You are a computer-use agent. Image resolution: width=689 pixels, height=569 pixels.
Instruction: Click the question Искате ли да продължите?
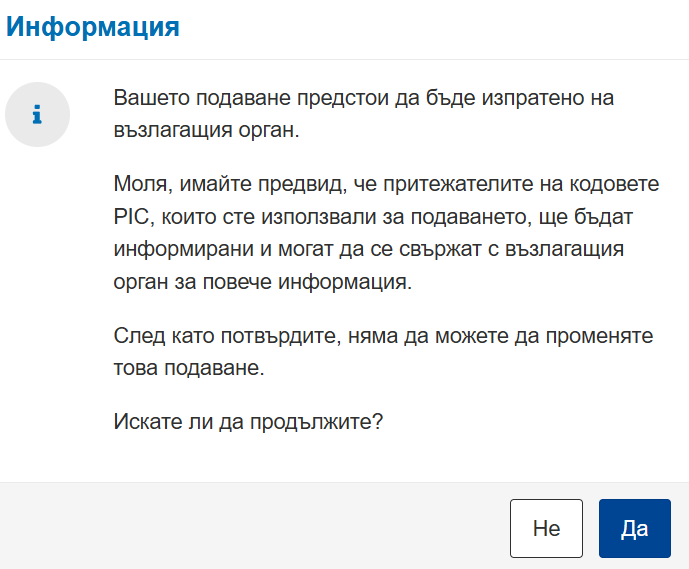coord(248,422)
